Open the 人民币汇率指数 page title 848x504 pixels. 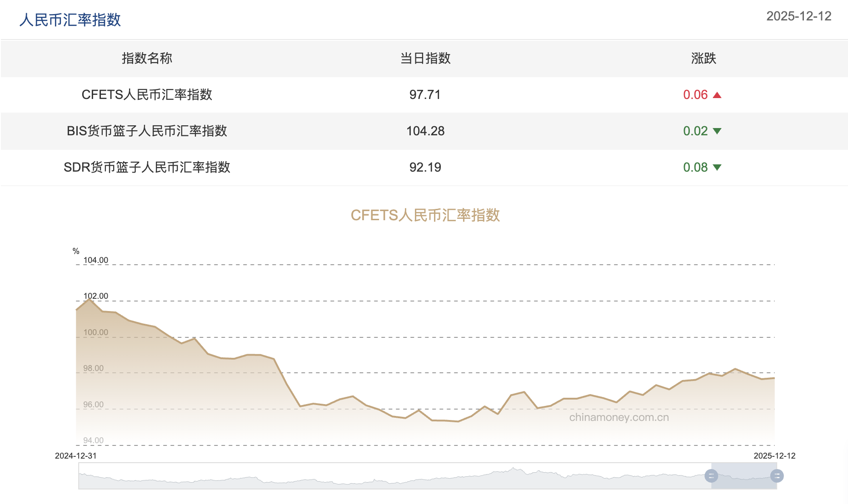pos(70,20)
